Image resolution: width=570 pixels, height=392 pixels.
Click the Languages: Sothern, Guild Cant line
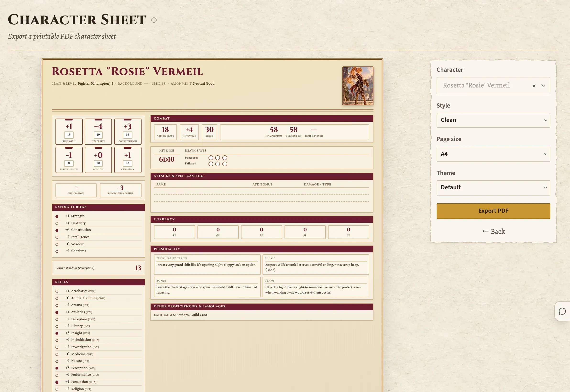coord(180,315)
